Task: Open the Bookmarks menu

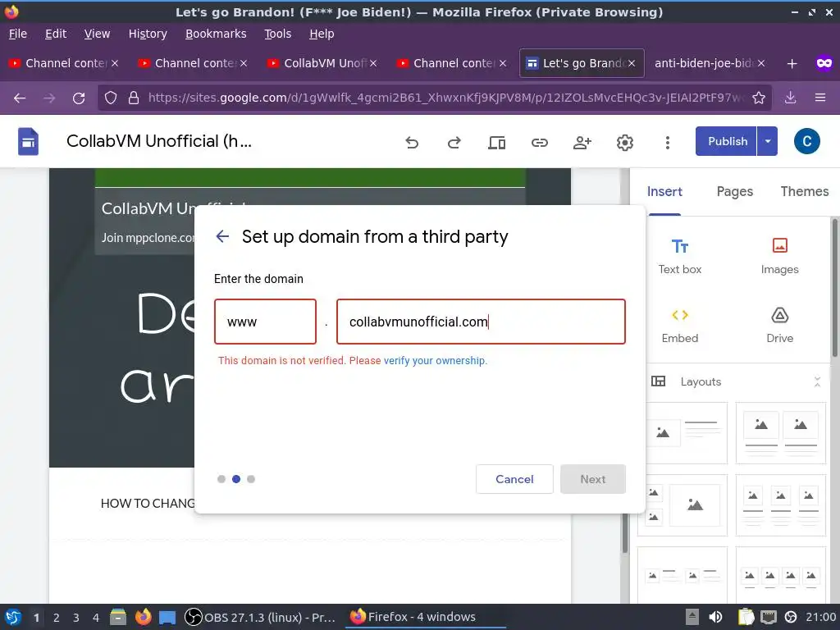Action: click(216, 34)
